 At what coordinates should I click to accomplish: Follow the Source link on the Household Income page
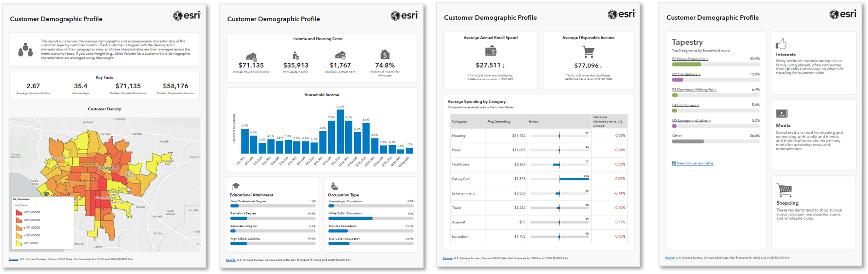coord(230,260)
